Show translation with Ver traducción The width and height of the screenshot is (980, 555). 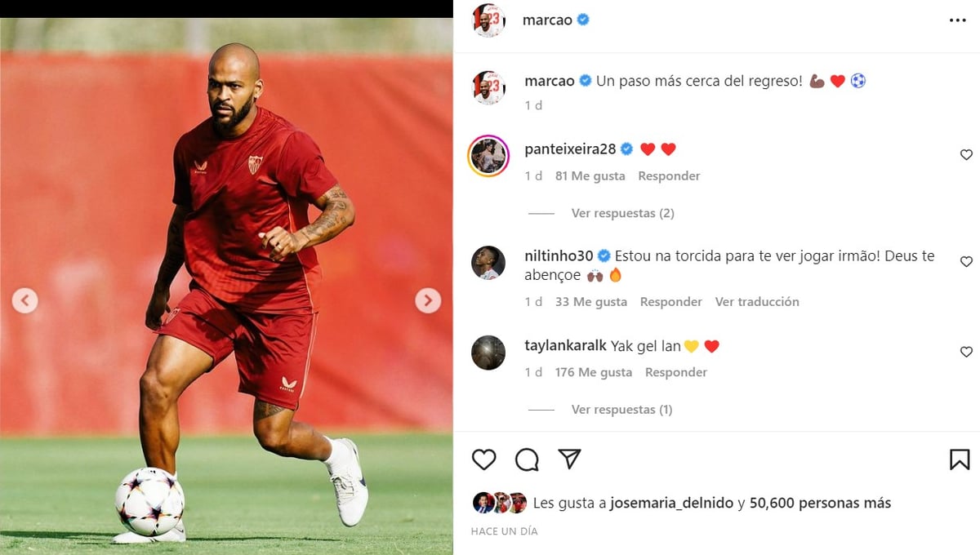[x=757, y=302]
